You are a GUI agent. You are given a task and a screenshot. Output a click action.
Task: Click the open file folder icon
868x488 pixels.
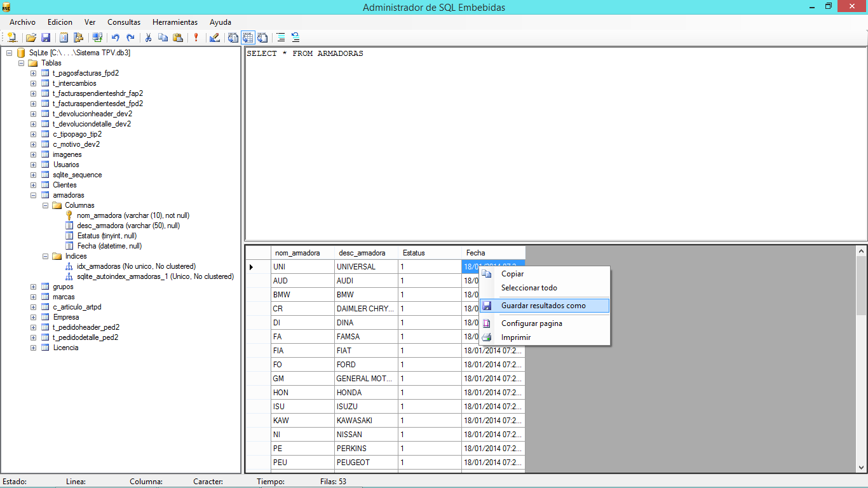point(31,37)
